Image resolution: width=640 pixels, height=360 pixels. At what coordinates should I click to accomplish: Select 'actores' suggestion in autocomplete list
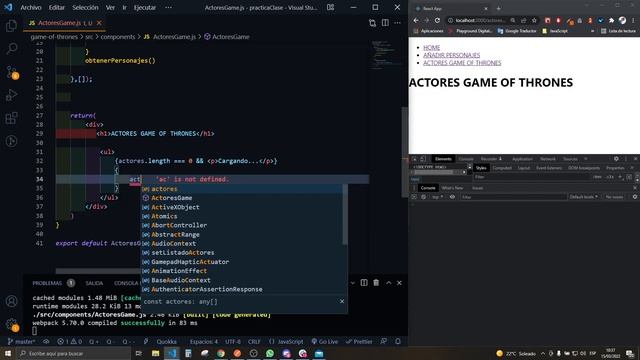tap(242, 189)
